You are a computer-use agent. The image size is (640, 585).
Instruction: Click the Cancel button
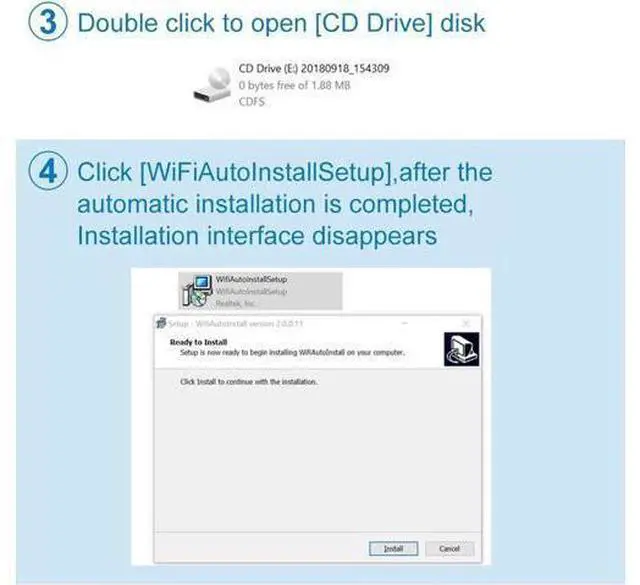coord(449,549)
